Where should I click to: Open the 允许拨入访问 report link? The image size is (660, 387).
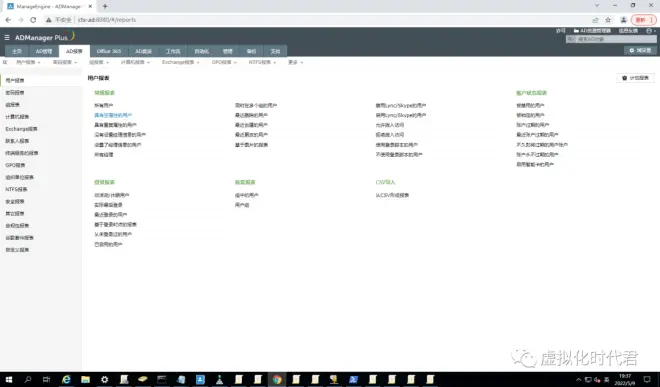pos(390,125)
